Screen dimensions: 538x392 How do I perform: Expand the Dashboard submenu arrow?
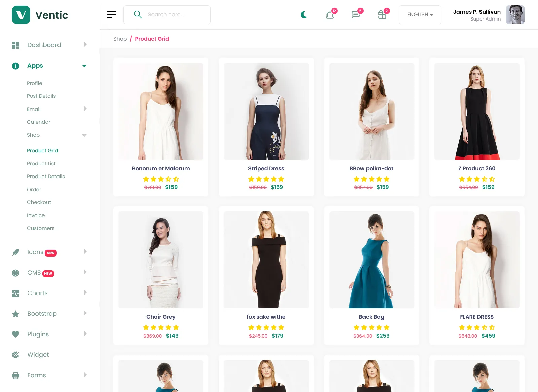(x=85, y=44)
